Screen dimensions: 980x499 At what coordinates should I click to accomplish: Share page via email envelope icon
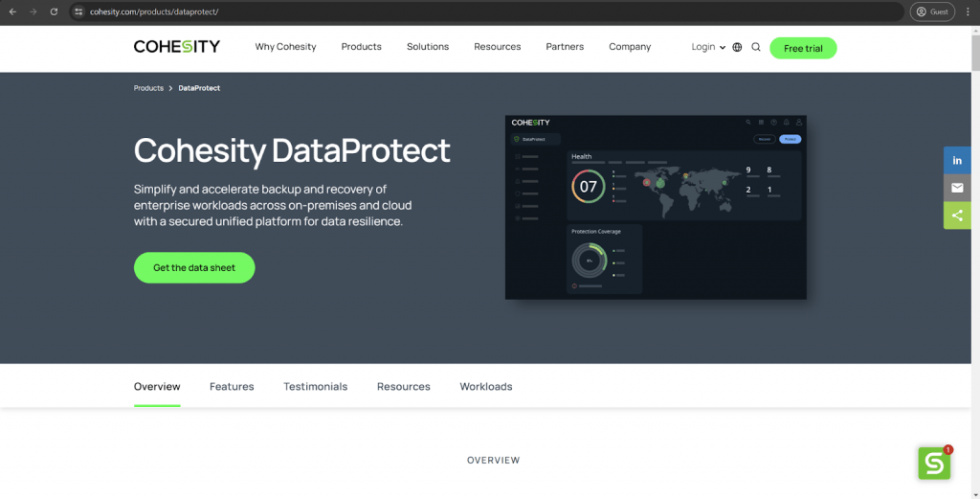[957, 188]
